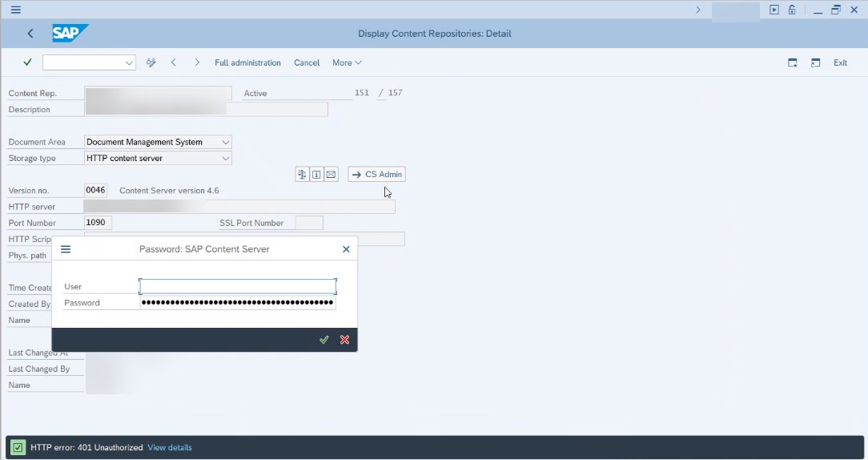Open the Storage type dropdown

pyautogui.click(x=225, y=158)
